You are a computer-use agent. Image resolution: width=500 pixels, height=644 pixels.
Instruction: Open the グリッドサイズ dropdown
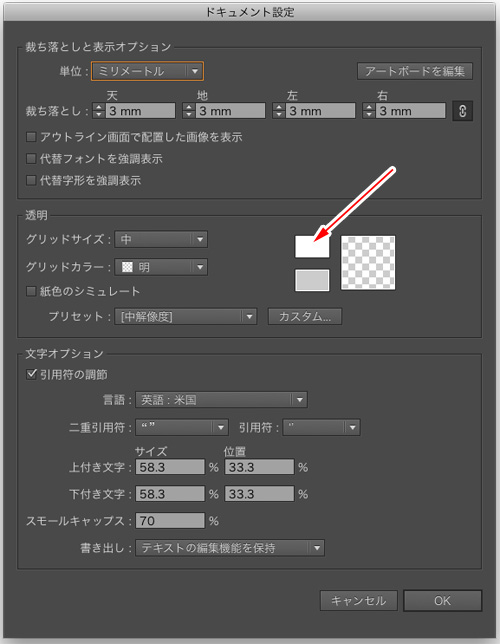click(x=161, y=239)
